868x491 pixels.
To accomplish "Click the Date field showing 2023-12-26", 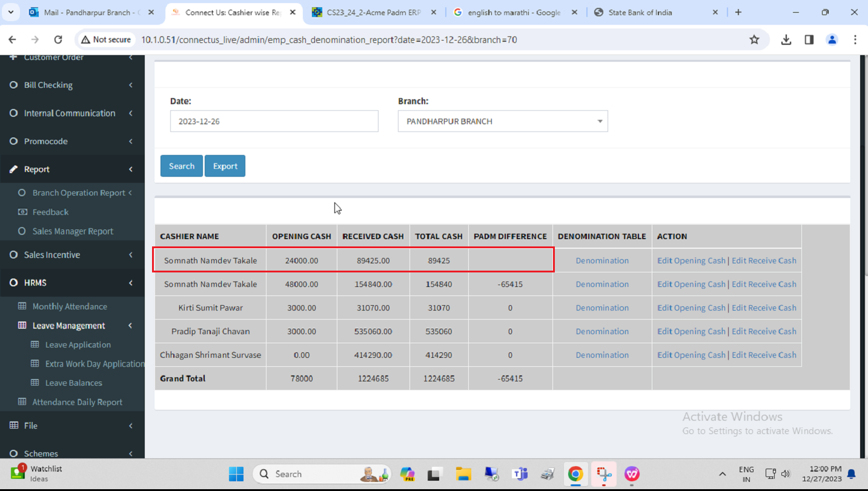I will [274, 121].
